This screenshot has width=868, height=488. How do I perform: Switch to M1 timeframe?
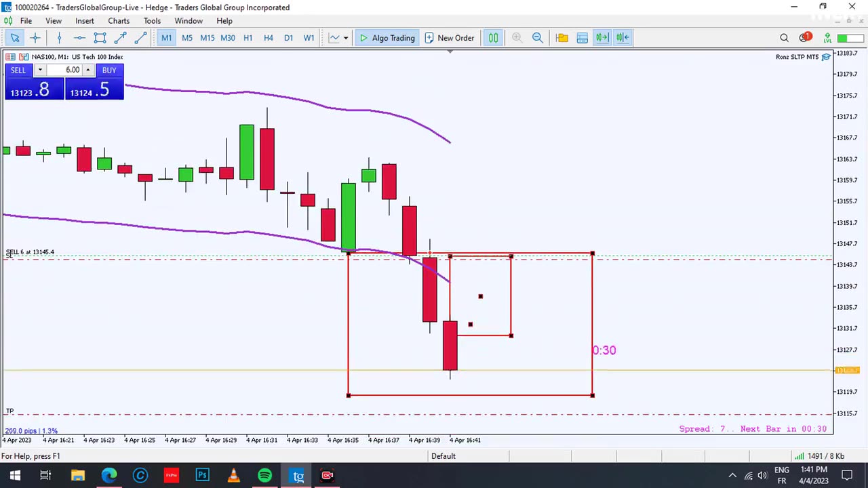(166, 38)
